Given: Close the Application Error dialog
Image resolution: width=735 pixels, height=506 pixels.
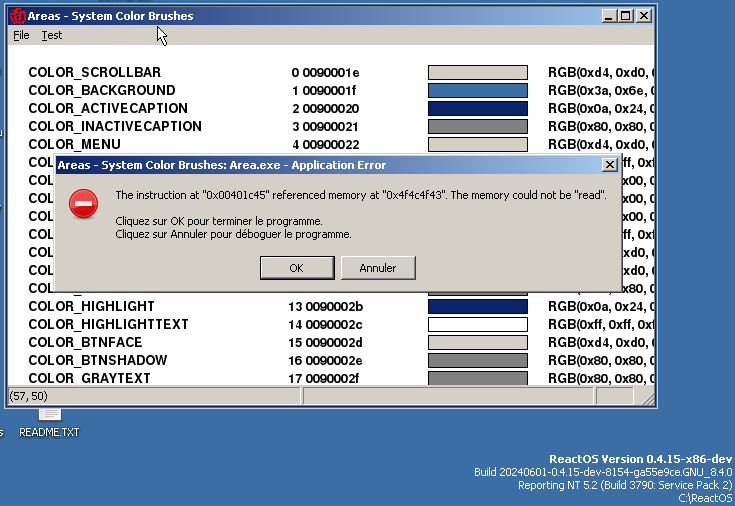Looking at the screenshot, I should click(x=609, y=165).
